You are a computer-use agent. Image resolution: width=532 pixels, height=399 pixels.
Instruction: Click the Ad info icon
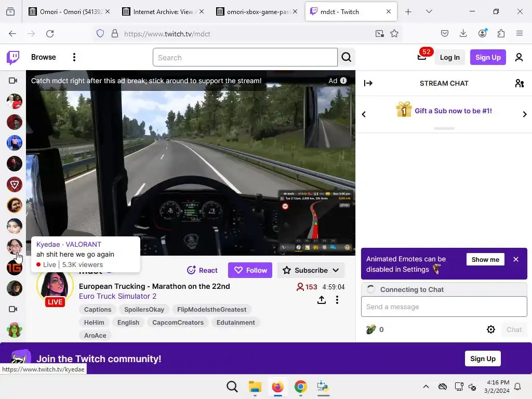point(343,81)
